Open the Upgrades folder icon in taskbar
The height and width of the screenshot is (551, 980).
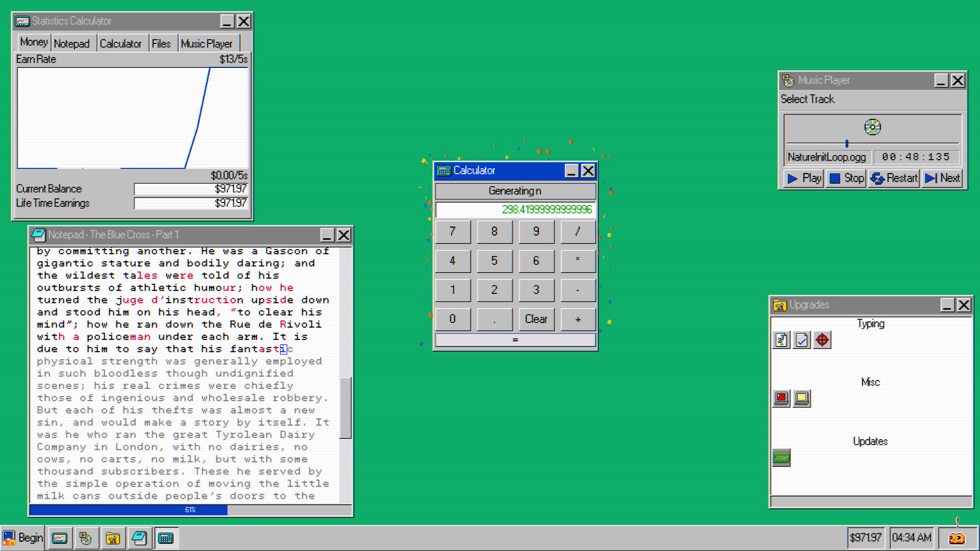click(x=113, y=538)
